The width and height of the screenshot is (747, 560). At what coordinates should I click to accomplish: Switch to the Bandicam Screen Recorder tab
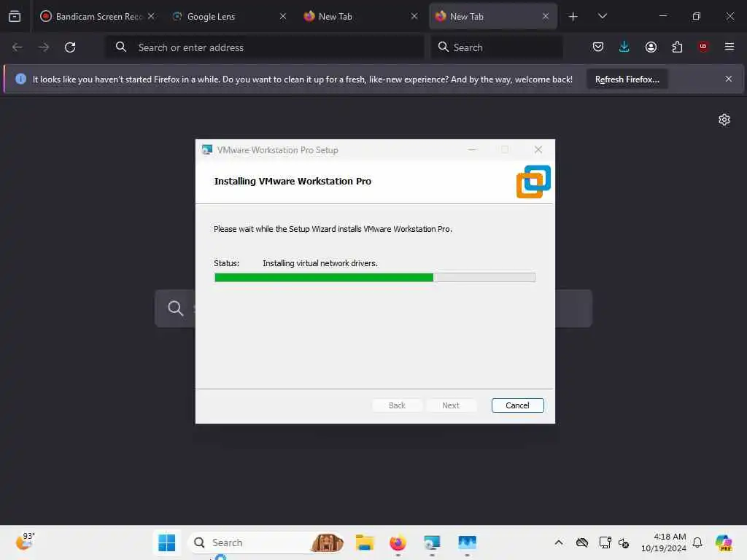click(98, 17)
